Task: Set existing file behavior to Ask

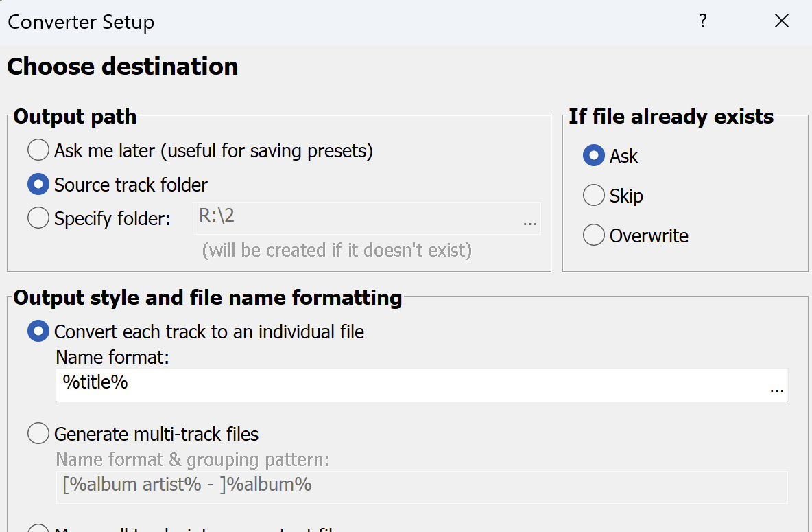Action: coord(593,155)
